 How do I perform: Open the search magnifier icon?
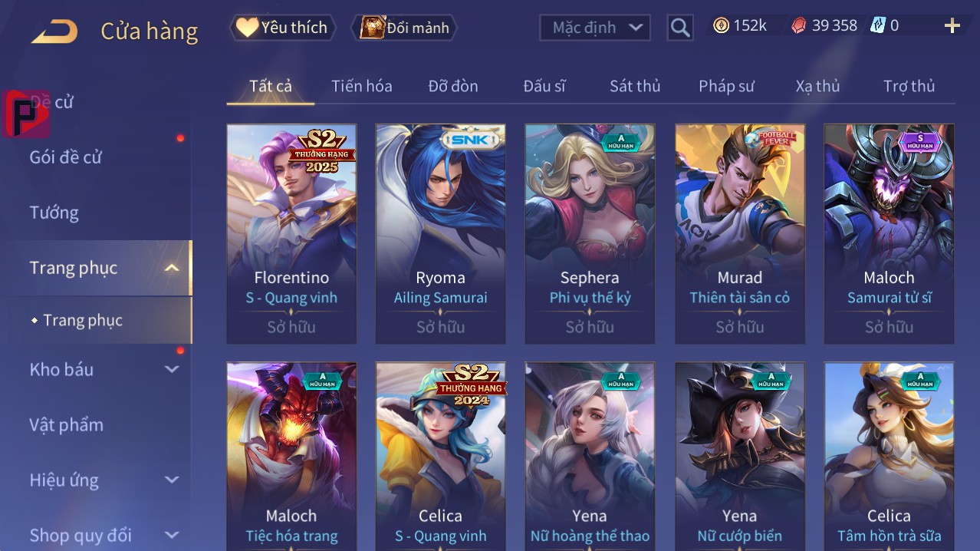click(679, 28)
